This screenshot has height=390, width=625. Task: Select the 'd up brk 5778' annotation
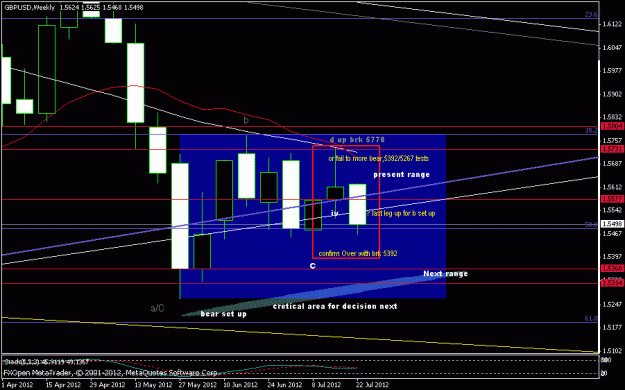(x=357, y=140)
